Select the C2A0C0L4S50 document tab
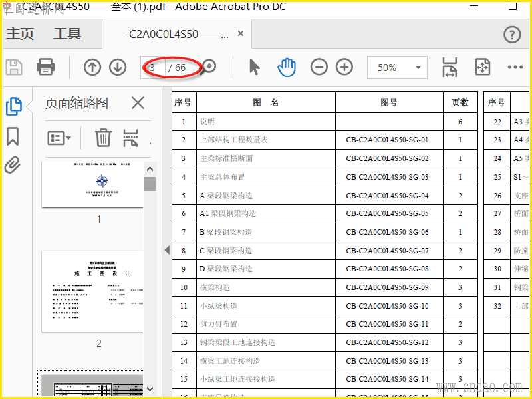The image size is (532, 399). [176, 34]
